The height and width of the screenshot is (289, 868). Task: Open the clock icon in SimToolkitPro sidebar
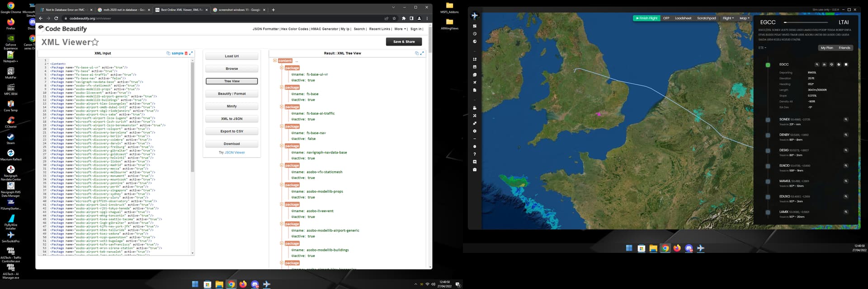pos(475,34)
